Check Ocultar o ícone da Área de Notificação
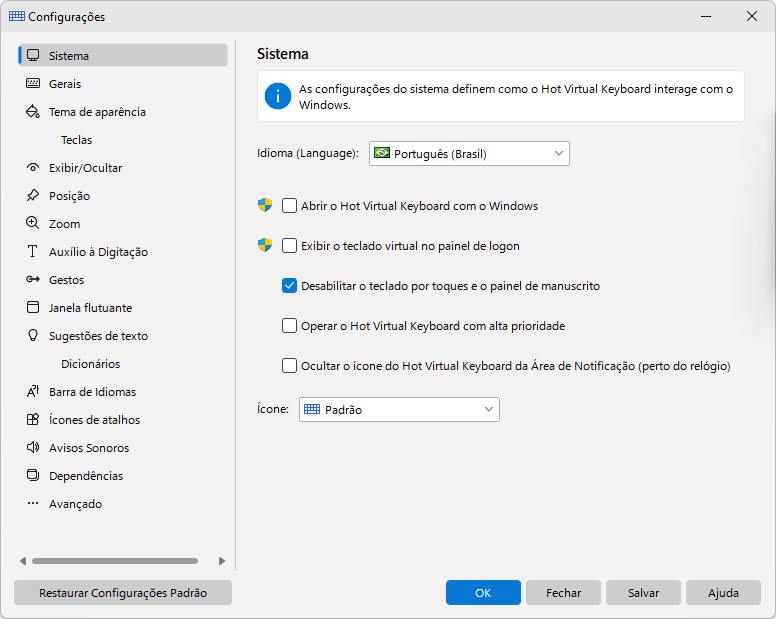776x619 pixels. click(289, 366)
